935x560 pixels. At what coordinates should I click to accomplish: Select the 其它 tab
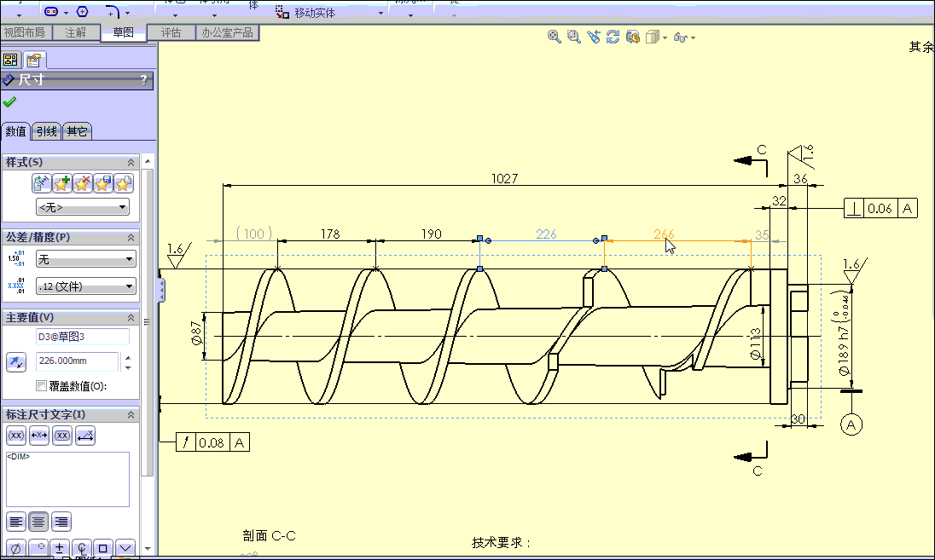pyautogui.click(x=77, y=131)
